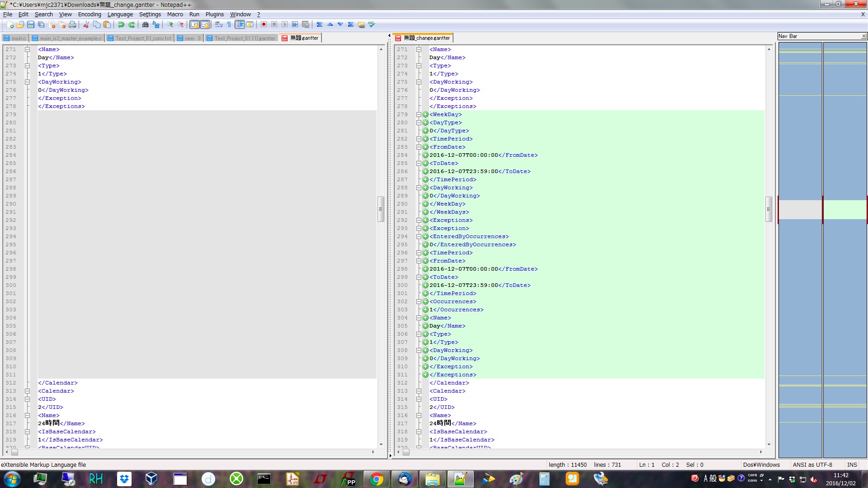
Task: Open Google Chrome from the taskbar
Action: (376, 479)
